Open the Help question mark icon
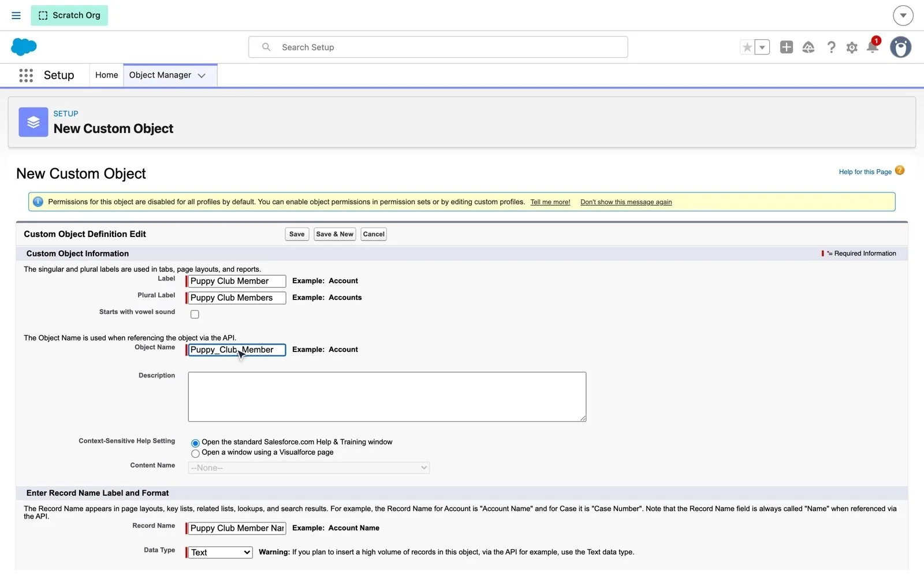The height and width of the screenshot is (578, 924). tap(831, 47)
